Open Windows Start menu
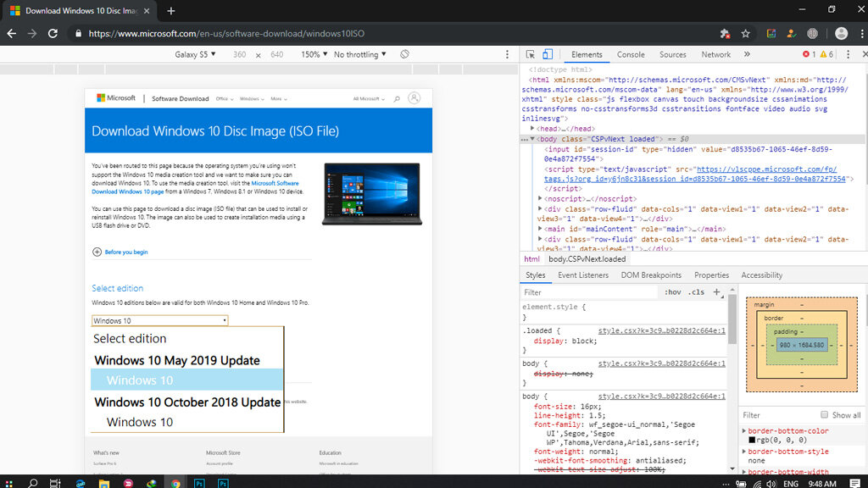 pos(8,483)
